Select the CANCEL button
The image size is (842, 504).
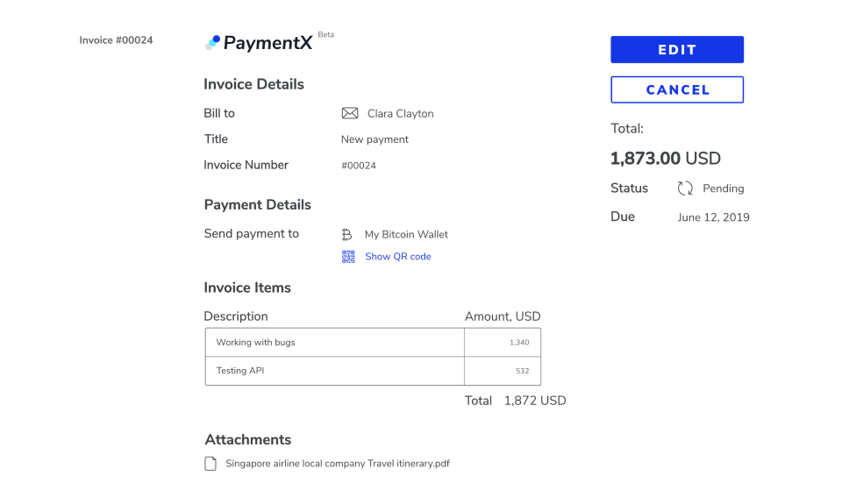[677, 89]
